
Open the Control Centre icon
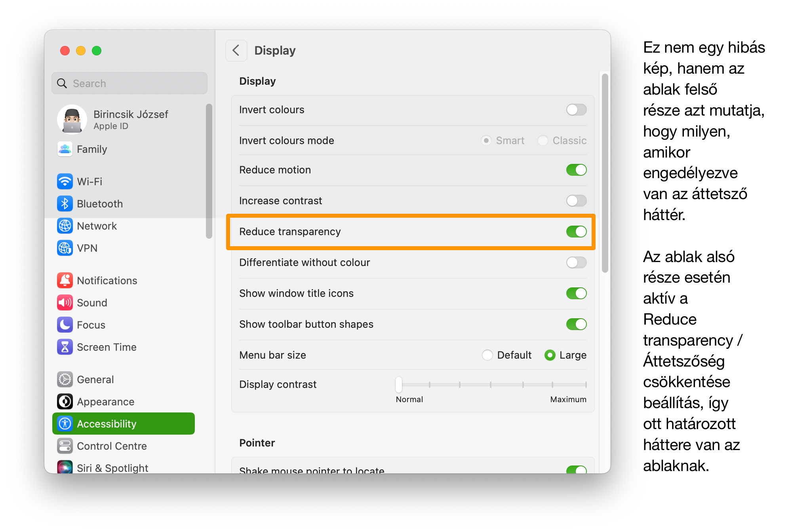65,446
